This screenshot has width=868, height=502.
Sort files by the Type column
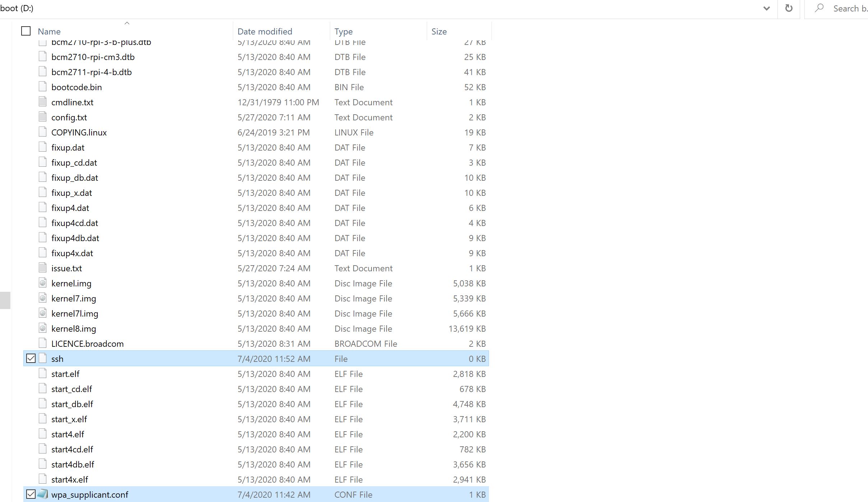click(x=343, y=31)
